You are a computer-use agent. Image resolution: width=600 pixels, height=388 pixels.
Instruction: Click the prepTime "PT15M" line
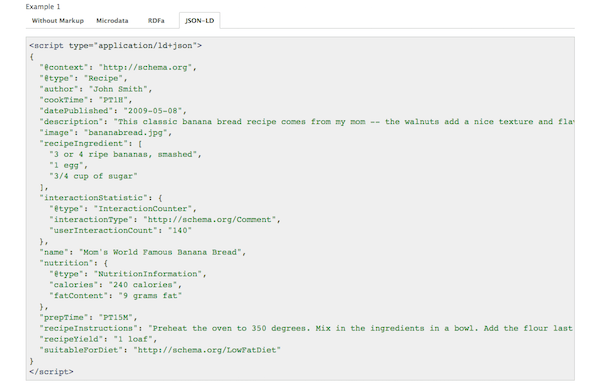pos(88,318)
